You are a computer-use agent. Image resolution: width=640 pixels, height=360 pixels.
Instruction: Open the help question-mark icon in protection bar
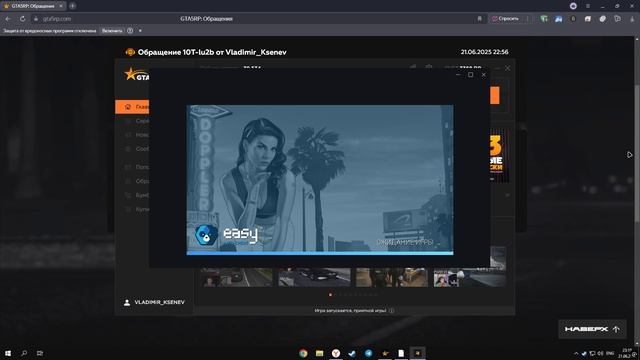click(x=130, y=31)
